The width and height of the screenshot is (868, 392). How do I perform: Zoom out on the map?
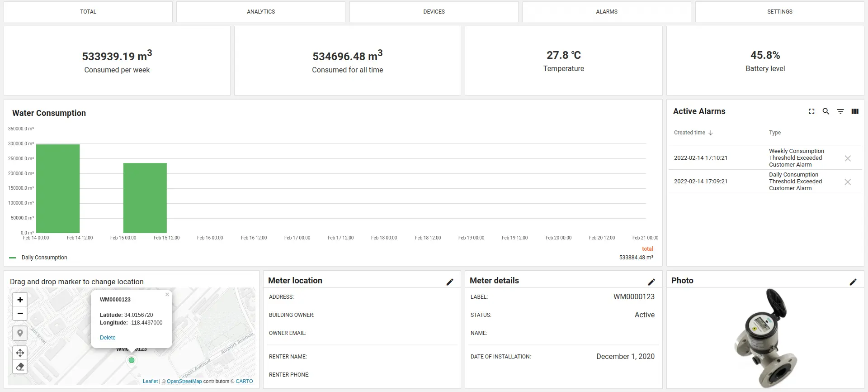coord(20,313)
